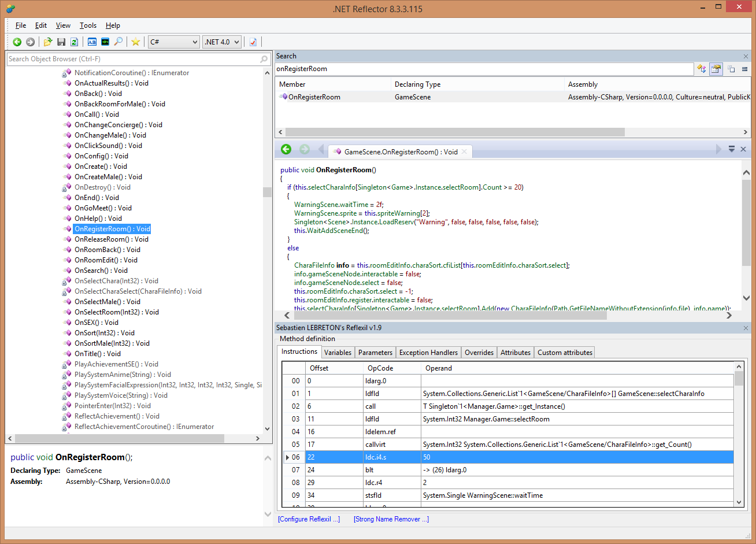Click the magnifying glass Search toolbar icon

coord(118,42)
